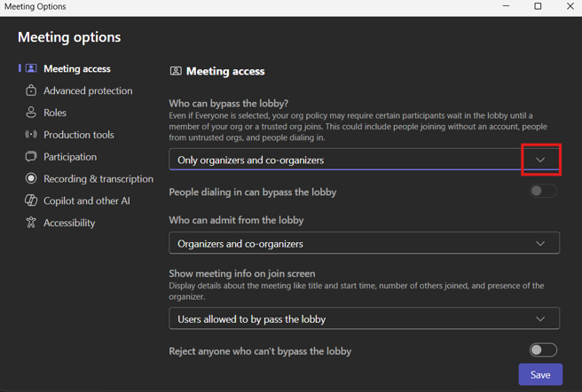
Task: Click the Meeting options page heading
Action: pyautogui.click(x=69, y=37)
